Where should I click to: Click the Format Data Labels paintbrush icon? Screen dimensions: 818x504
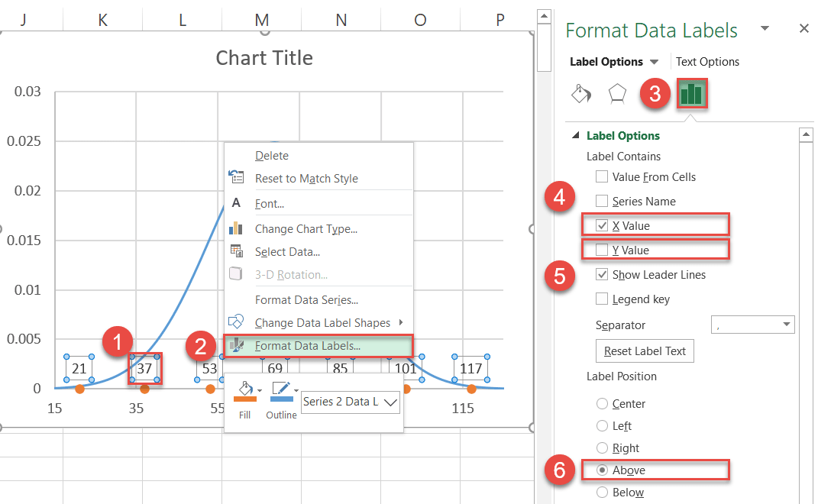239,345
